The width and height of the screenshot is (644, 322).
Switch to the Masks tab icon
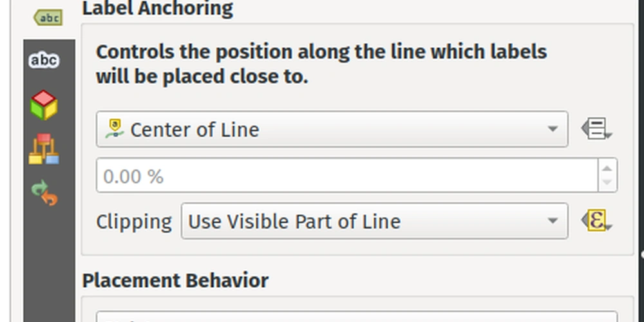pyautogui.click(x=44, y=61)
